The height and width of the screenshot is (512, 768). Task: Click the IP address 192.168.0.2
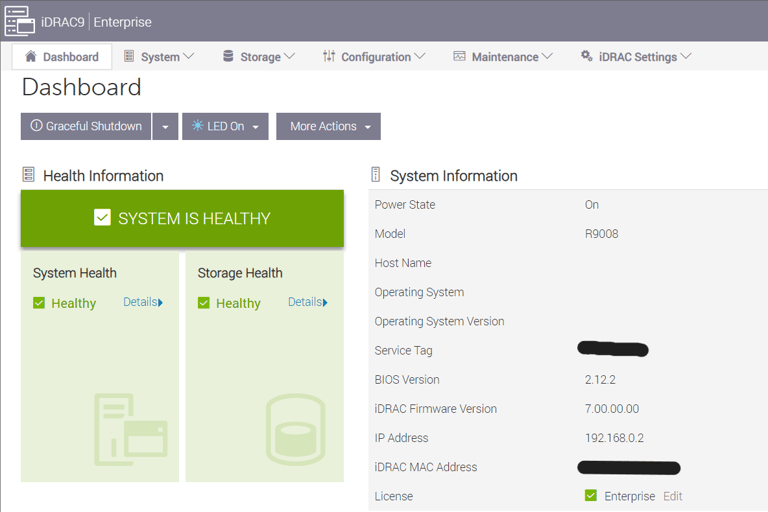(614, 438)
